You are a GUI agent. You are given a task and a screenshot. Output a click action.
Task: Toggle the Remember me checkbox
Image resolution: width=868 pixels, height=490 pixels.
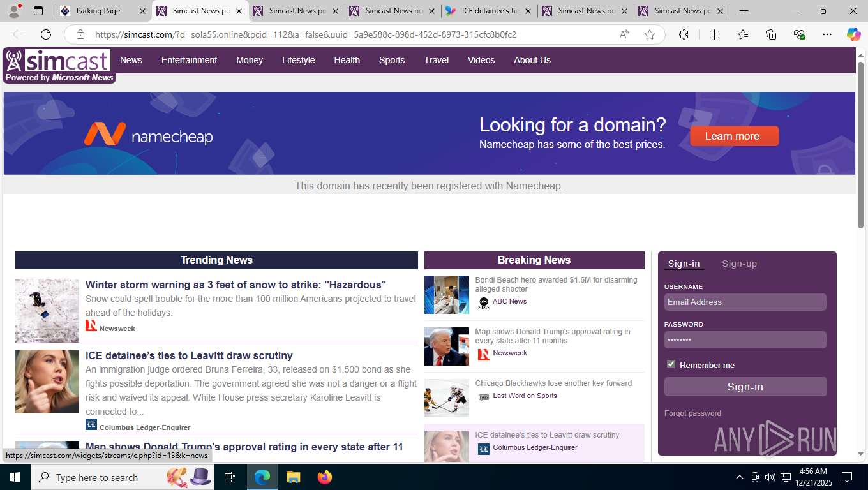tap(671, 364)
